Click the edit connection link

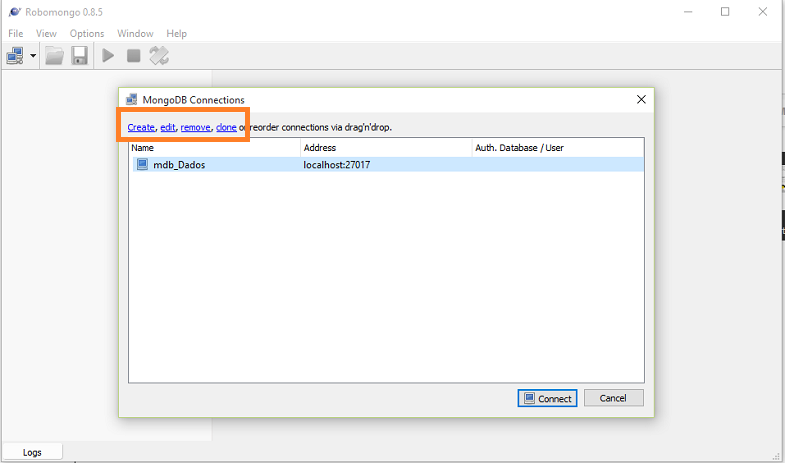click(168, 127)
